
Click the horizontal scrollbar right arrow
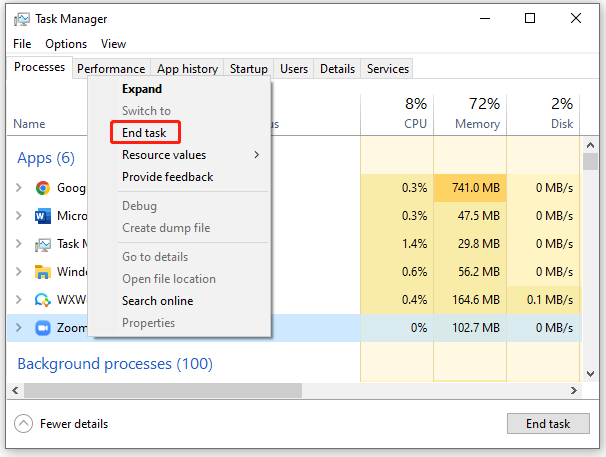pyautogui.click(x=574, y=391)
